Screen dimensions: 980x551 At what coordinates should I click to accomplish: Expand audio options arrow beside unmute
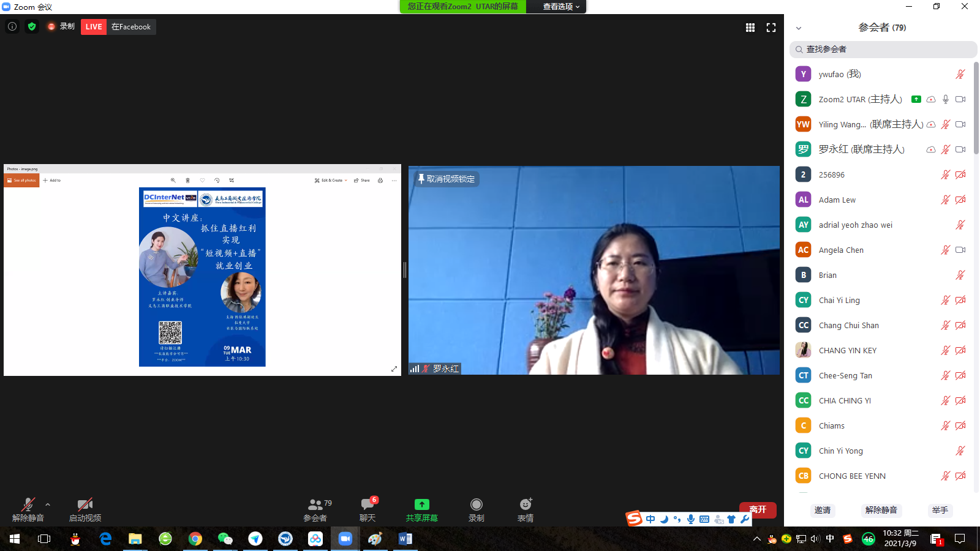(48, 504)
